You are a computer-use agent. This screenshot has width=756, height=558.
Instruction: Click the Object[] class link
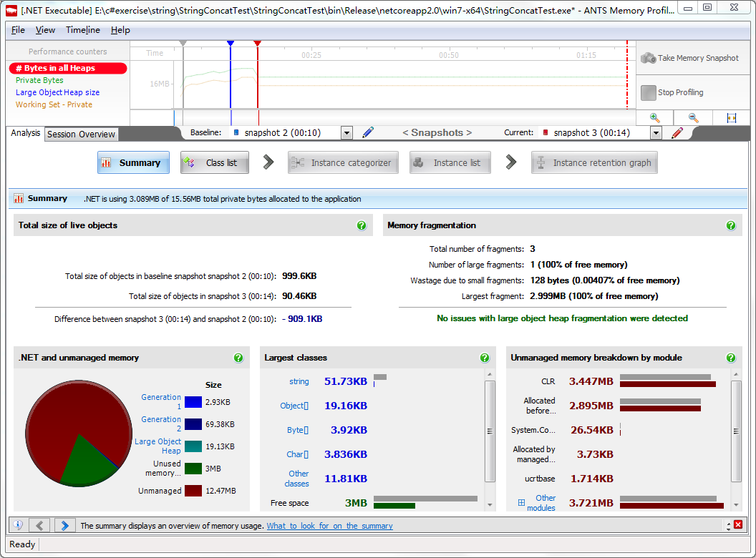click(294, 406)
